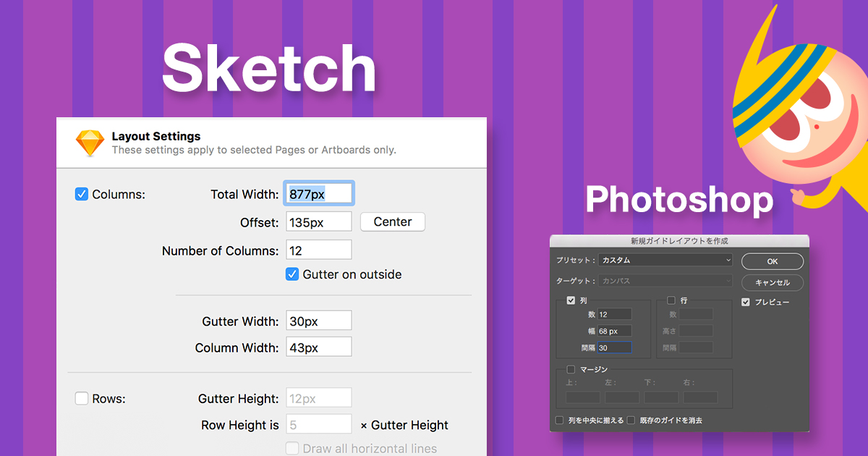Click the 新規ガイドレイアウトを作成 dialog title

[x=680, y=240]
